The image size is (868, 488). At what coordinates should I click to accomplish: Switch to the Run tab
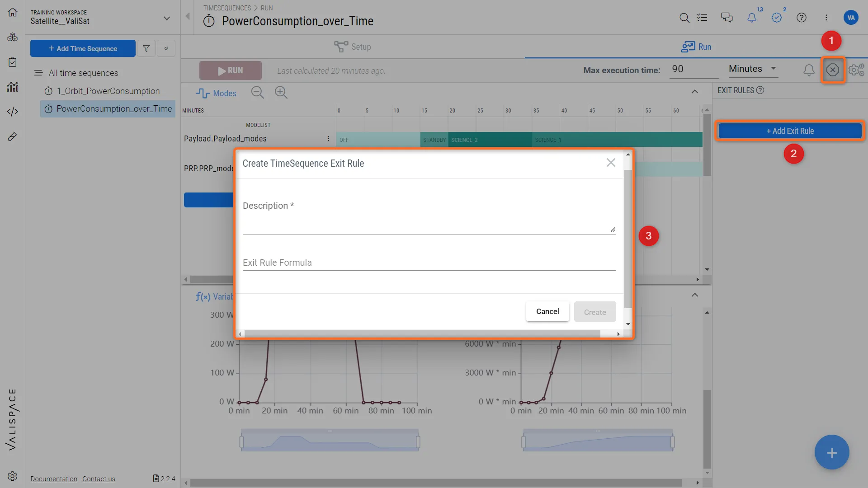696,47
